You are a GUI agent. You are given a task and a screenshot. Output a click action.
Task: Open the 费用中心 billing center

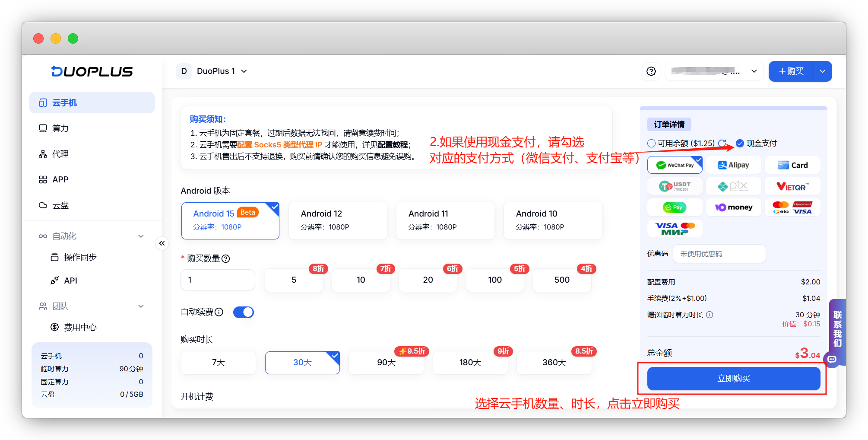tap(80, 327)
